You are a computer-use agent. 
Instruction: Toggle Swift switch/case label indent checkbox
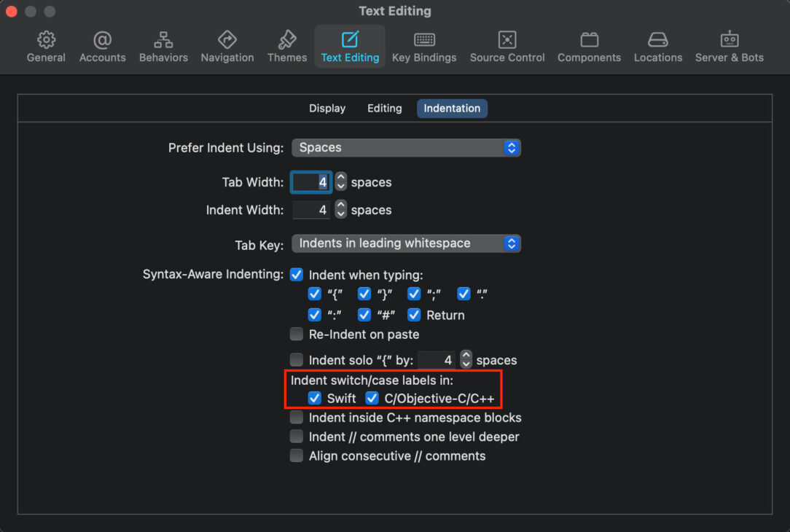(x=314, y=398)
